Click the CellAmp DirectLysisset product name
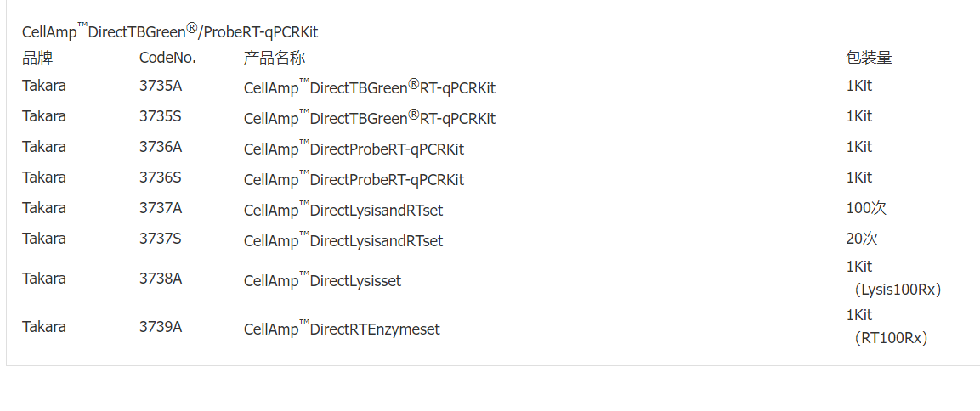 (x=322, y=280)
